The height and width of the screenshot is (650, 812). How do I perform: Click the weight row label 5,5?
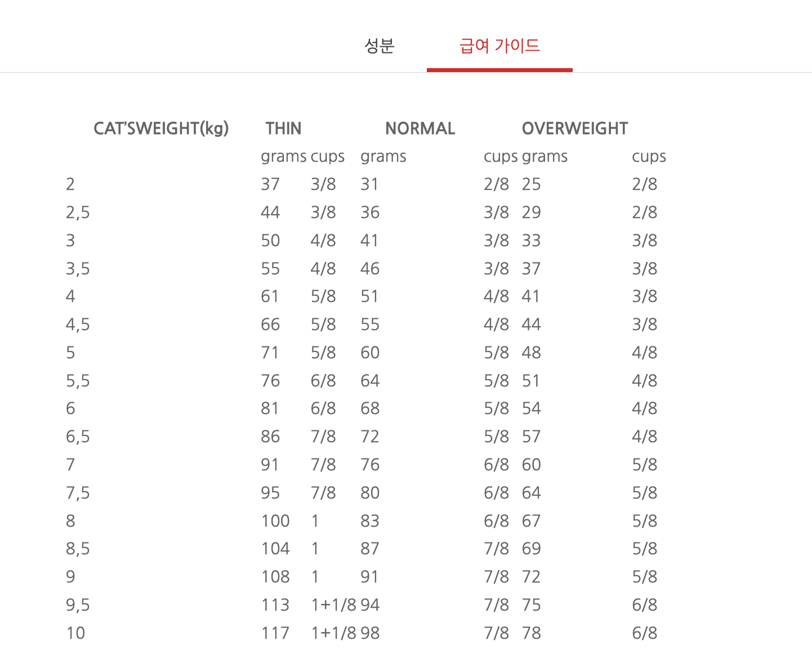point(78,381)
